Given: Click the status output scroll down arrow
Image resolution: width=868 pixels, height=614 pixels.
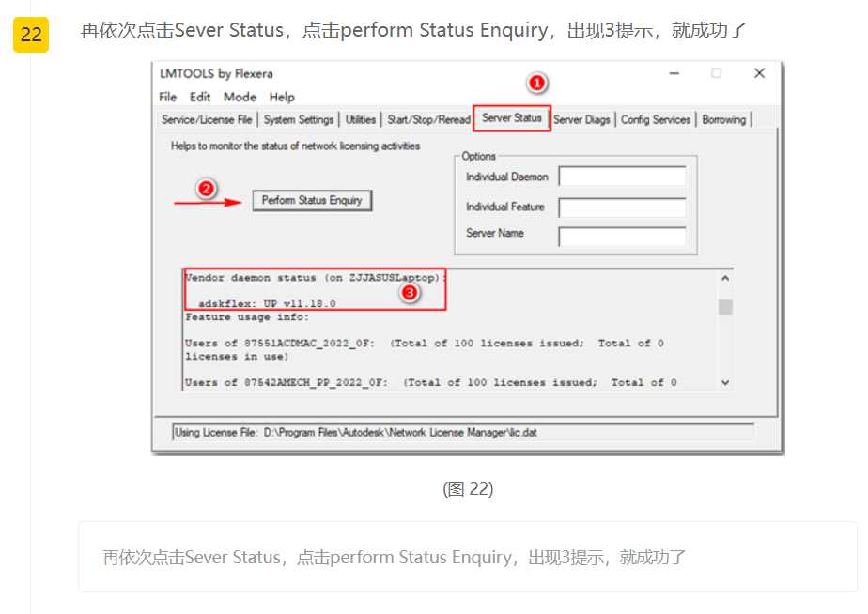Looking at the screenshot, I should tap(725, 382).
